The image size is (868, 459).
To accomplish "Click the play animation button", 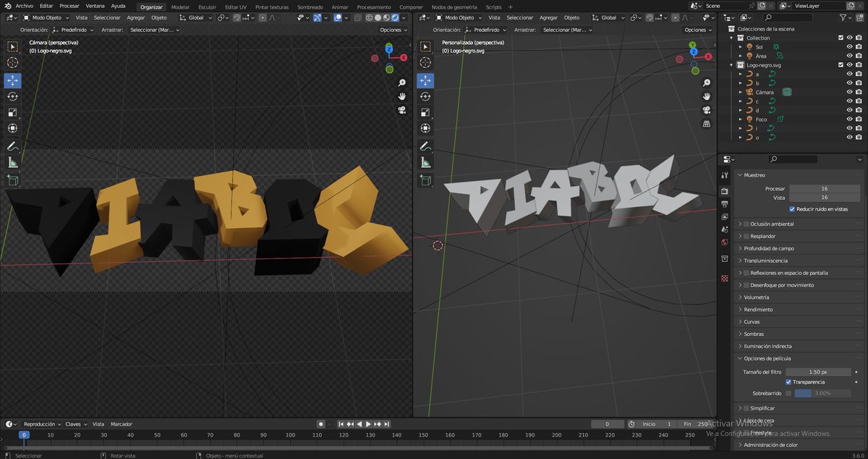I will 368,424.
